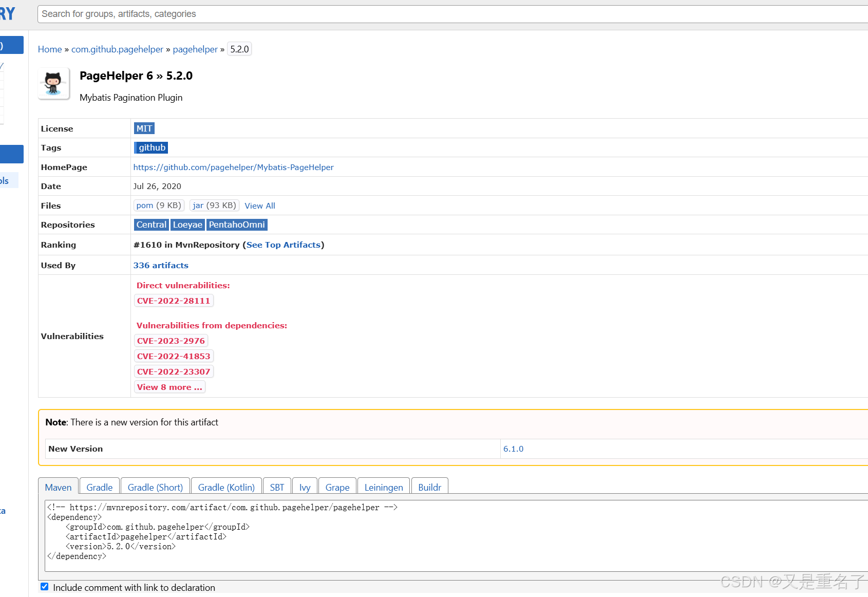Screen dimensions: 868x597
Task: Open new version 6.1.0 link
Action: click(513, 449)
